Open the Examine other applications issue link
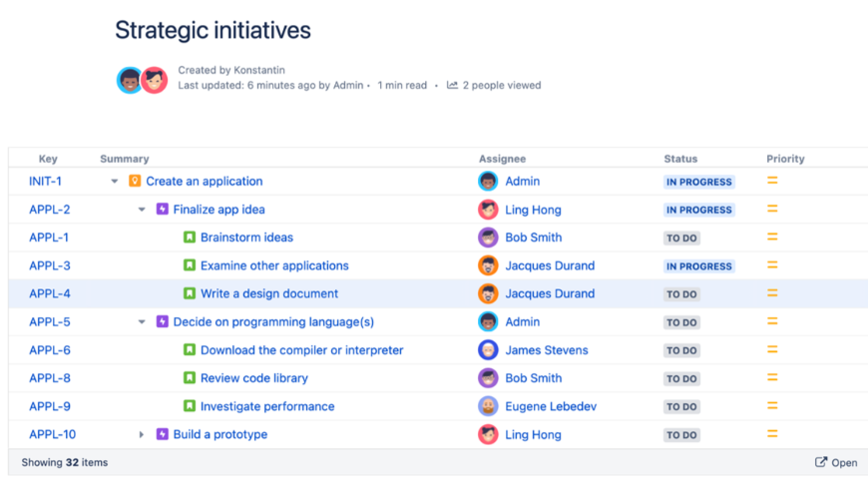This screenshot has width=868, height=494. (274, 265)
